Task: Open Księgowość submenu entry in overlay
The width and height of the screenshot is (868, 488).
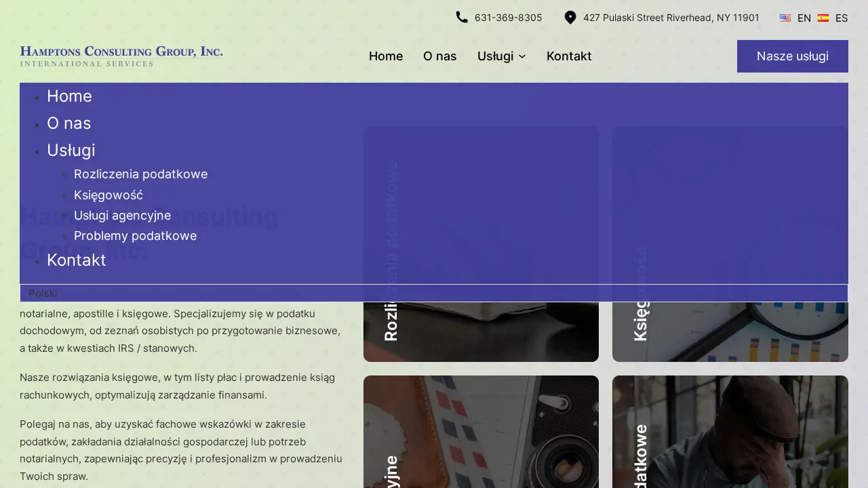Action: tap(108, 195)
